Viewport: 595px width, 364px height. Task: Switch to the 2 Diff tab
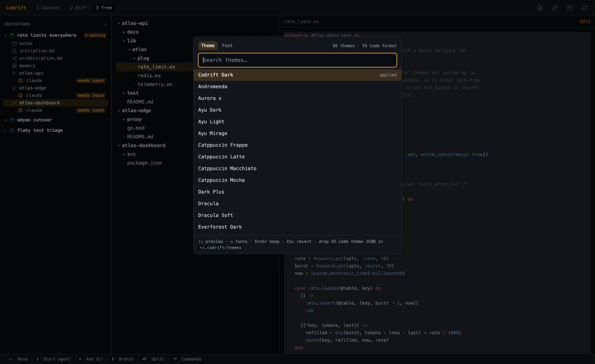point(78,8)
